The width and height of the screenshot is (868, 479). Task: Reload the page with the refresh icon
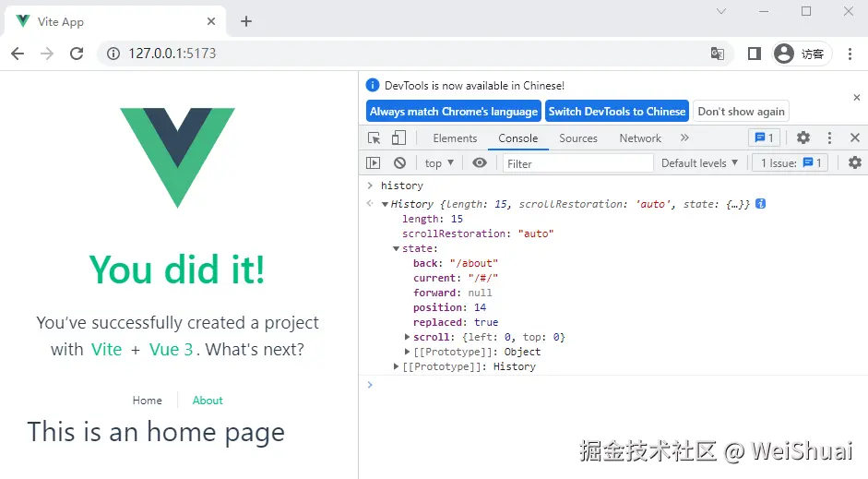point(77,54)
